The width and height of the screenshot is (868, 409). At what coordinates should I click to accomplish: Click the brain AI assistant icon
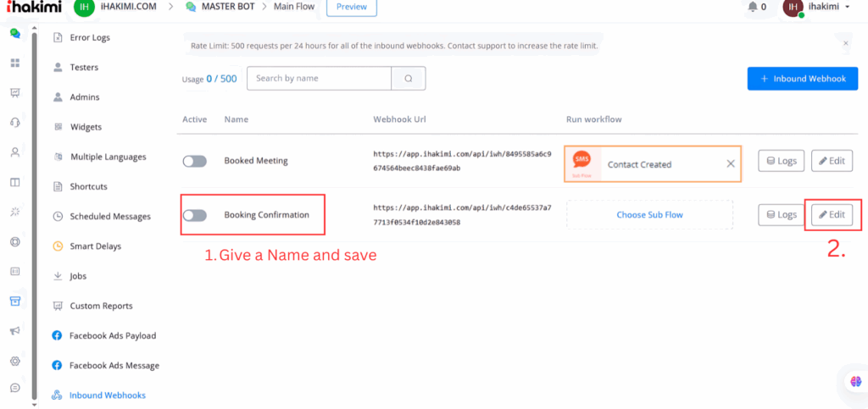coord(855,381)
